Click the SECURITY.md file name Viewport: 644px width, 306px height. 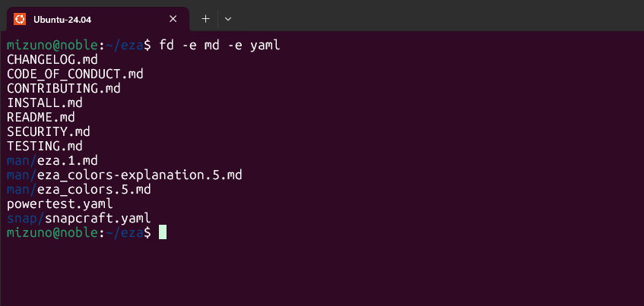(48, 132)
